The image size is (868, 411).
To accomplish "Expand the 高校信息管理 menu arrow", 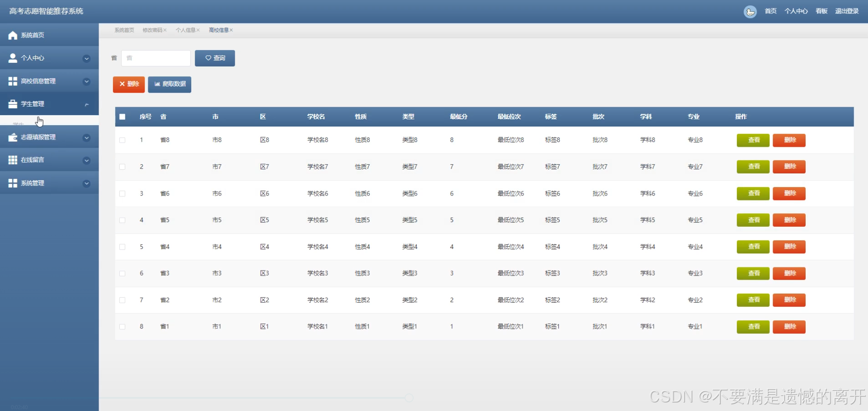I will tap(86, 81).
